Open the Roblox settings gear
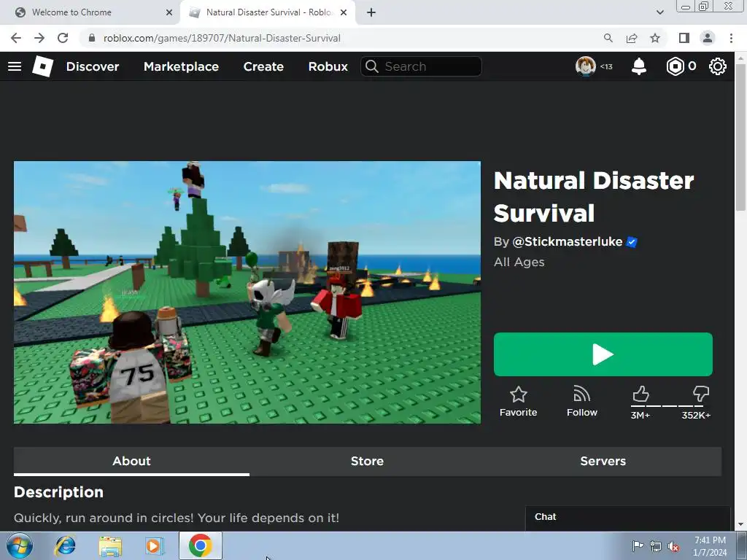Screen dimensions: 747x560 [x=718, y=66]
